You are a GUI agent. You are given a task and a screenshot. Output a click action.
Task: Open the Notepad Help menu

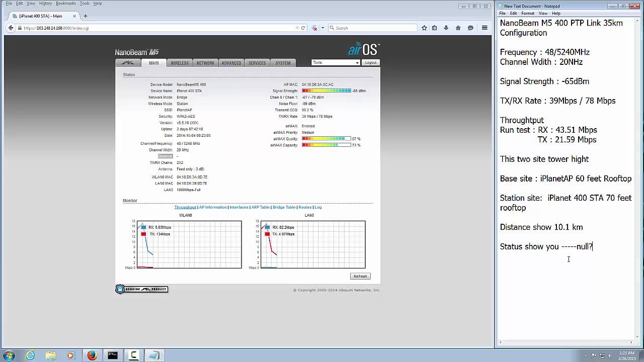click(x=556, y=14)
